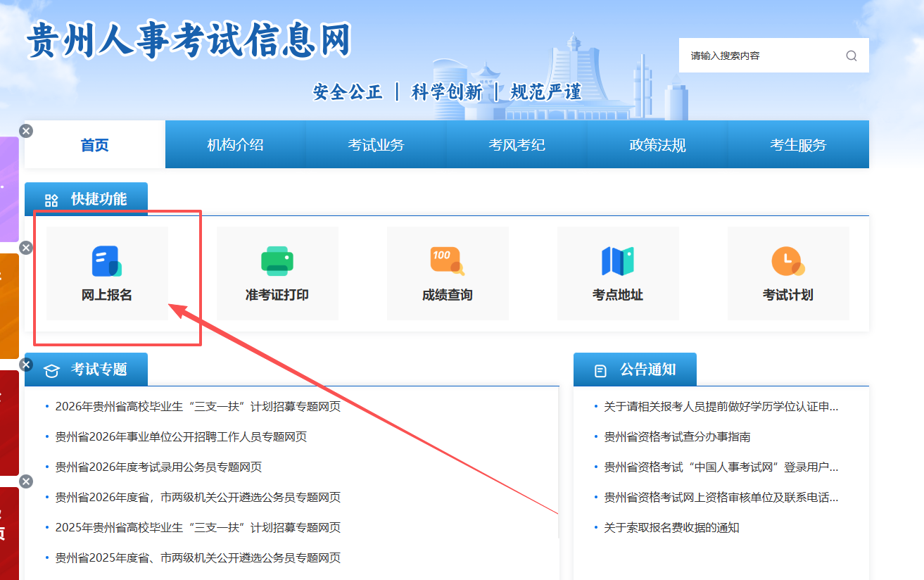
Task: Open the 关于索取报名费收据的通知 notice
Action: click(671, 528)
